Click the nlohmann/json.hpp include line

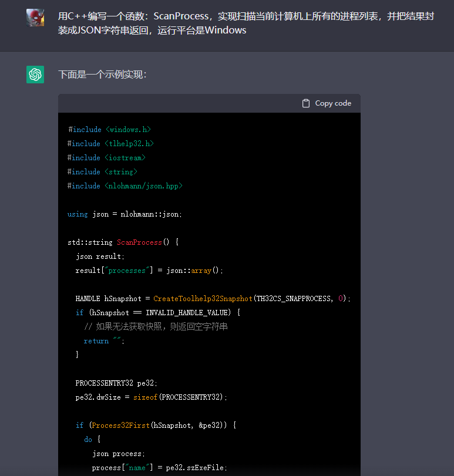[125, 185]
